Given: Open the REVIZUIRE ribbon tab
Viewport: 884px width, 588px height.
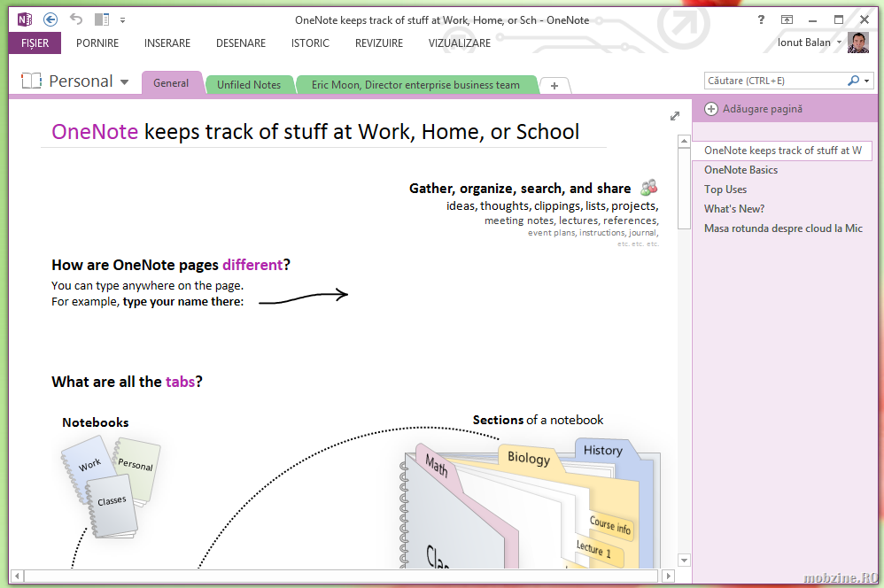Looking at the screenshot, I should click(x=379, y=43).
